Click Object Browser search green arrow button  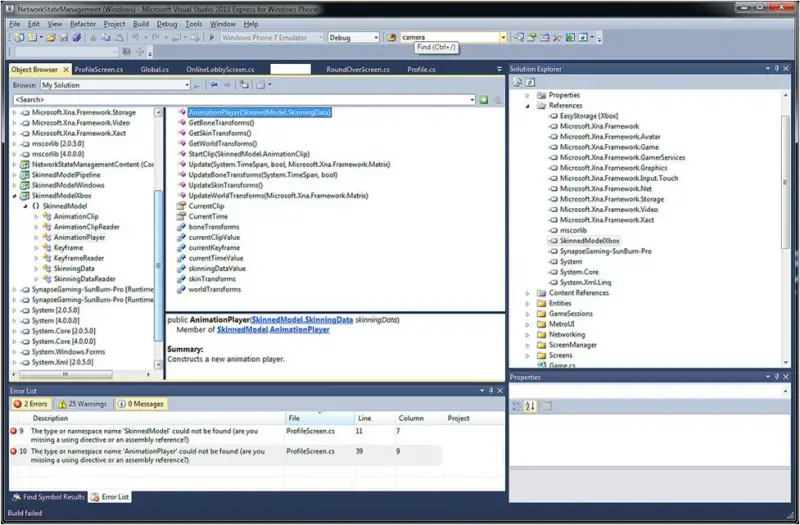pos(484,99)
